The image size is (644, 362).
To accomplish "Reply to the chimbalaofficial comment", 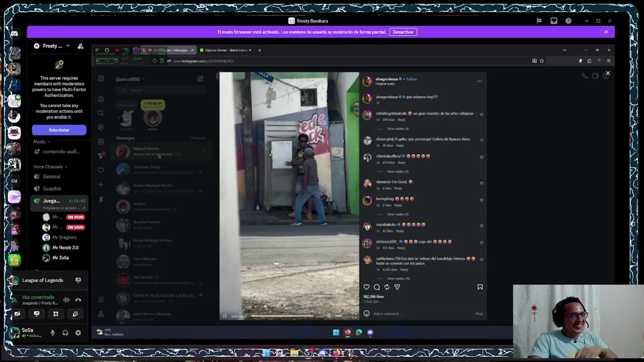I will click(x=401, y=163).
